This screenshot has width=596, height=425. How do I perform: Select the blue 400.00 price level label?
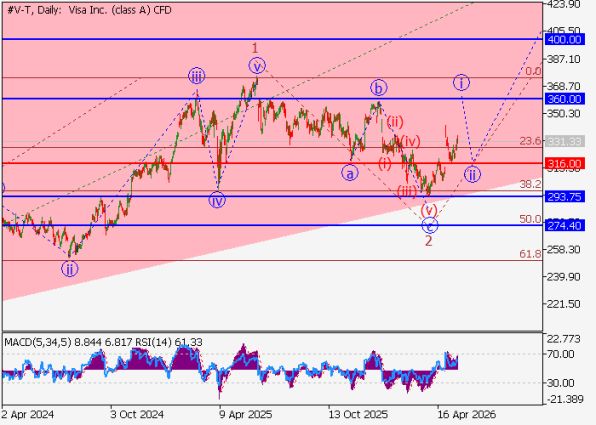(x=564, y=40)
